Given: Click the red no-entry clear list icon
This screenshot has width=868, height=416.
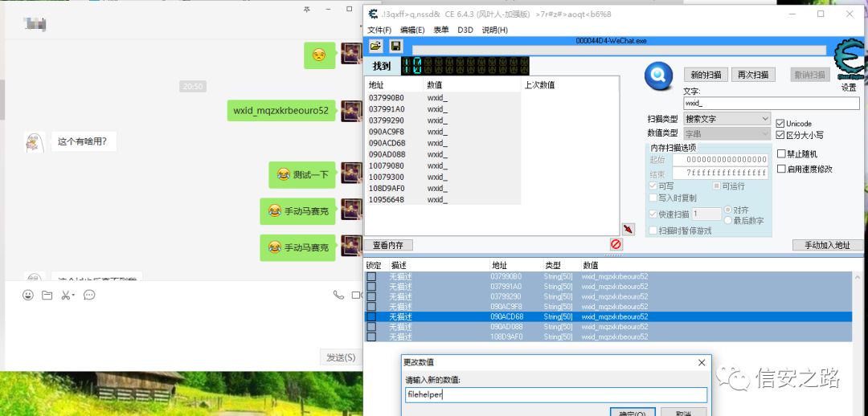Looking at the screenshot, I should tap(616, 244).
